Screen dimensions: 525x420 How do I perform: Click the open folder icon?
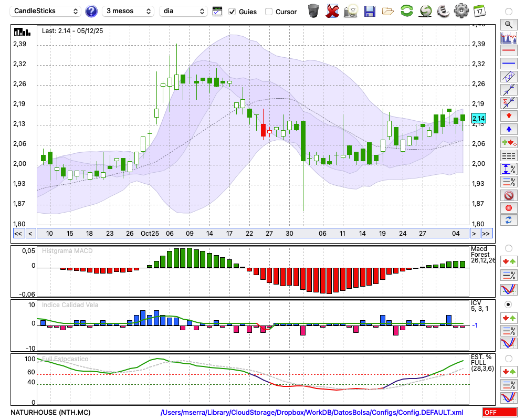click(388, 11)
